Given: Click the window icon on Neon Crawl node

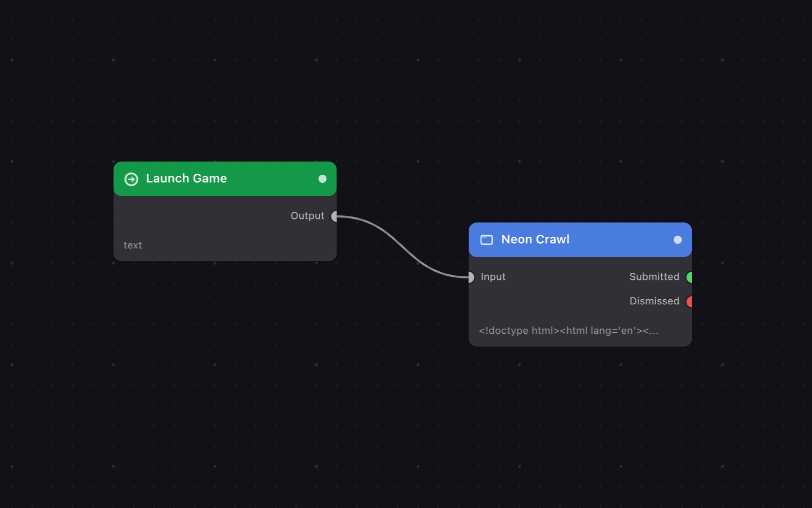Looking at the screenshot, I should (x=487, y=240).
